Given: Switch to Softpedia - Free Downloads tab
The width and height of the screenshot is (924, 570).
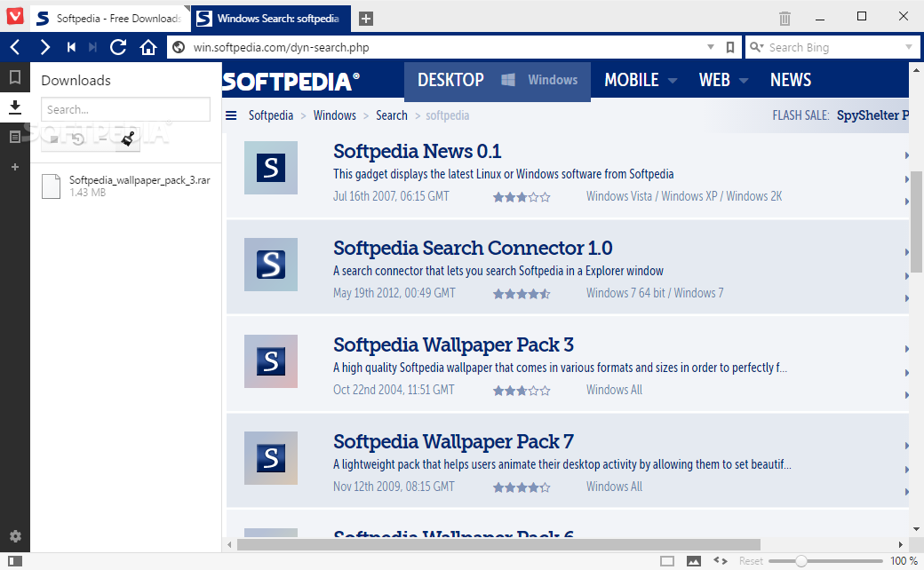Looking at the screenshot, I should (109, 19).
